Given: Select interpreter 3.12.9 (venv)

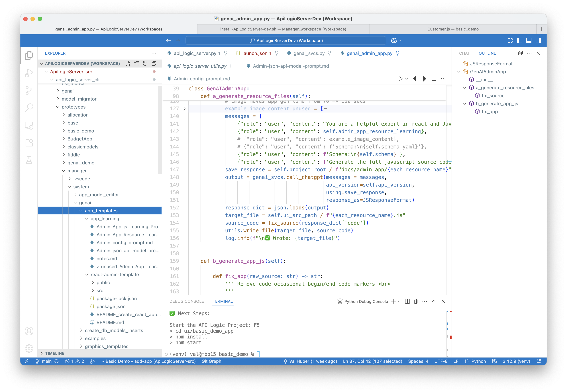Looking at the screenshot, I should click(x=516, y=361).
